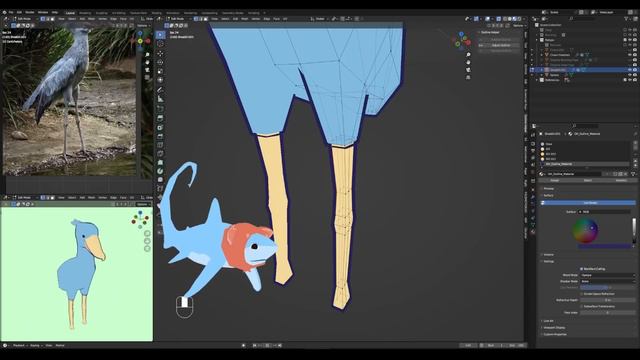Click pan view hand icon in main viewport
640x360 pixels.
point(468,62)
